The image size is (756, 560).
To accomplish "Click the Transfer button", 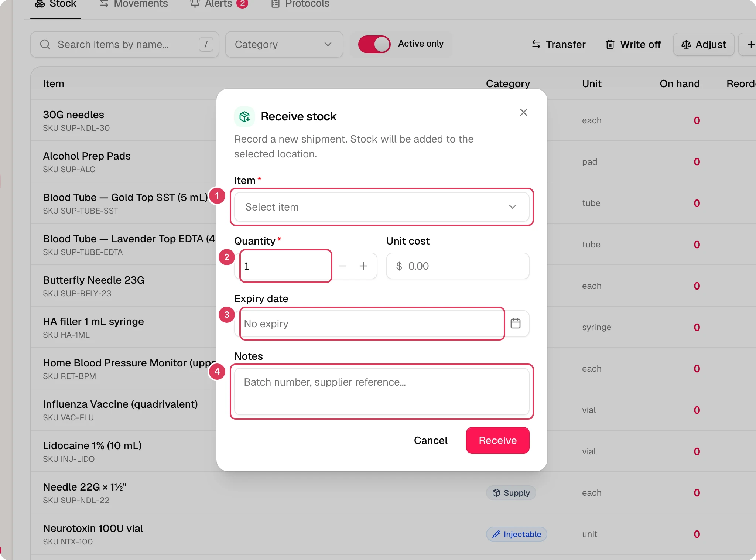I will pos(558,44).
